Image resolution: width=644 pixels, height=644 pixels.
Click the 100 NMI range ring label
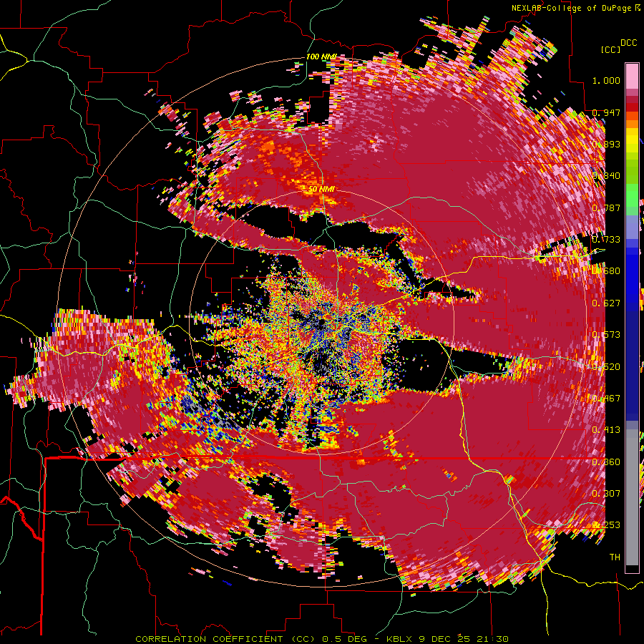click(x=321, y=57)
